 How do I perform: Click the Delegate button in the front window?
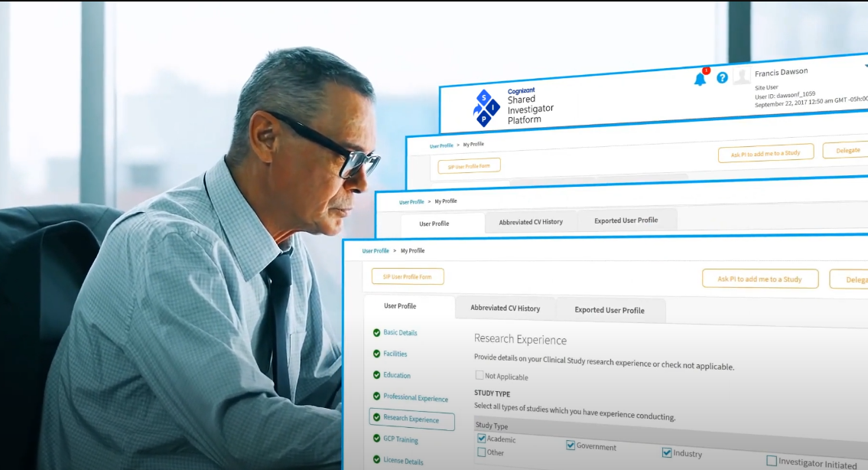[850, 280]
